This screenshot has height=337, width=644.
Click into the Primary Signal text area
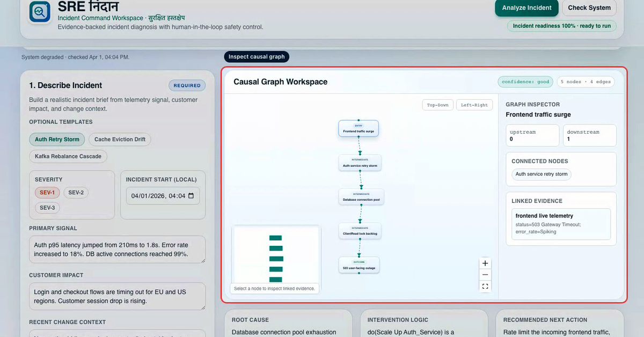(x=118, y=250)
